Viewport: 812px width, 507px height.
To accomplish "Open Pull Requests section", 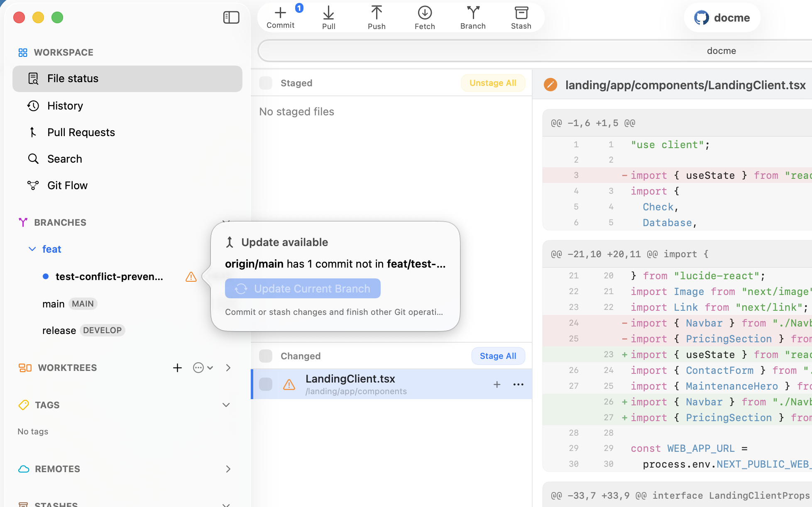I will [127, 132].
